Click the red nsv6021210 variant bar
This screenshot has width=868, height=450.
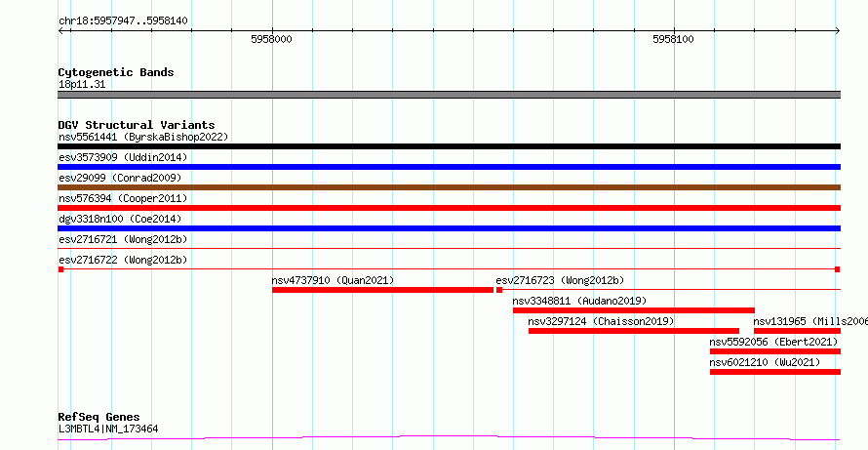click(x=775, y=372)
